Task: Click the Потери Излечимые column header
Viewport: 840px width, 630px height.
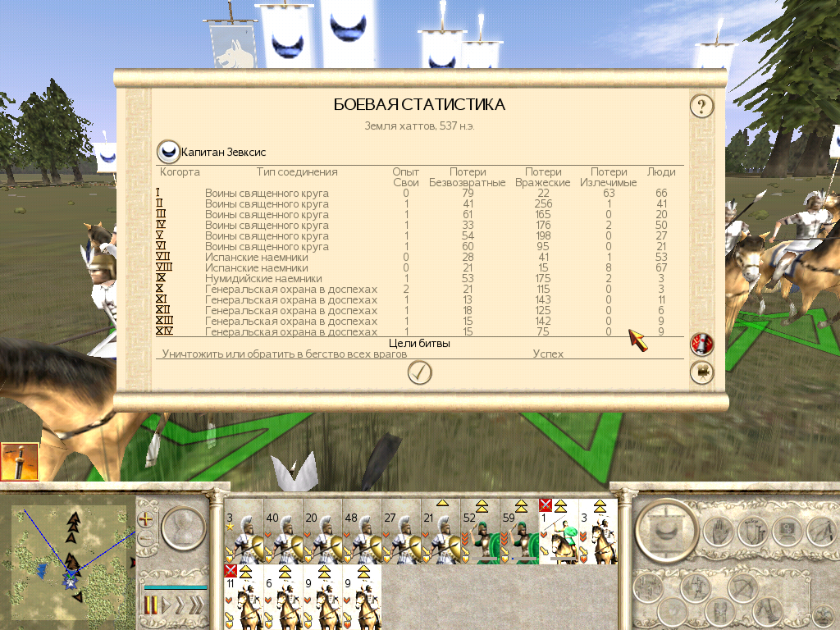Action: (609, 177)
